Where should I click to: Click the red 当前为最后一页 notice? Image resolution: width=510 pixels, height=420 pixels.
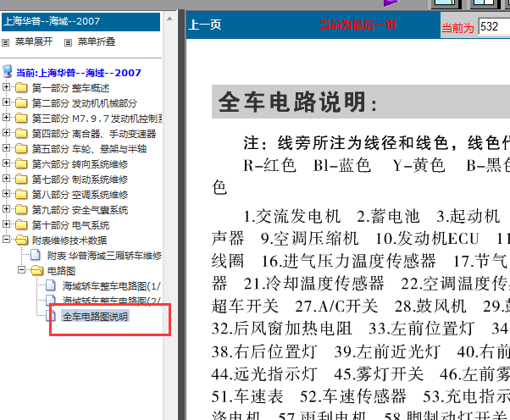pos(358,25)
